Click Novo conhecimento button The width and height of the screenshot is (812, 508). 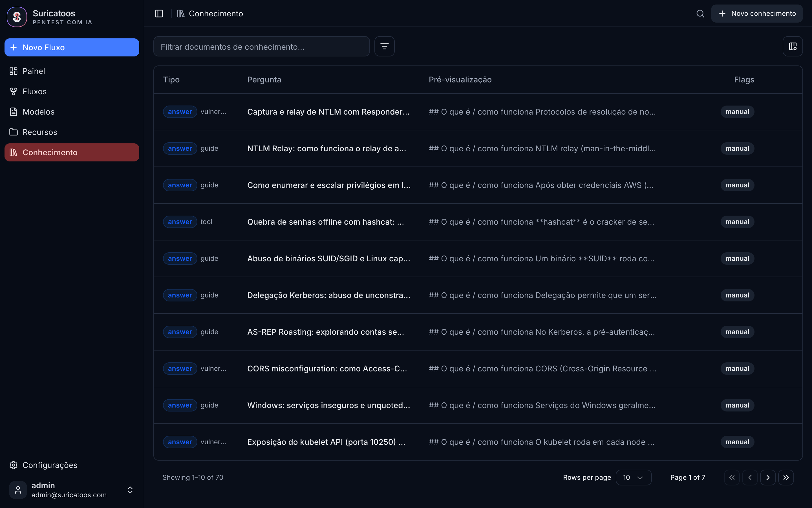(757, 14)
